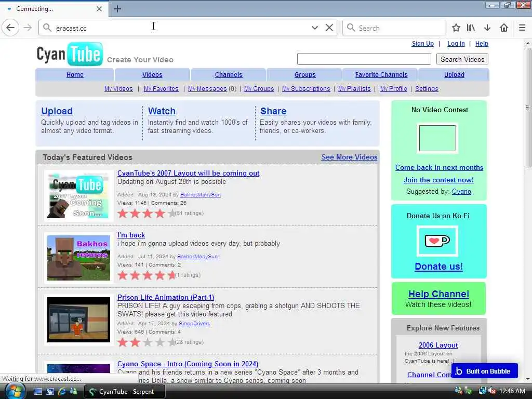Viewport: 532px width, 399px height.
Task: Click the empty contest image placeholder
Action: point(437,138)
